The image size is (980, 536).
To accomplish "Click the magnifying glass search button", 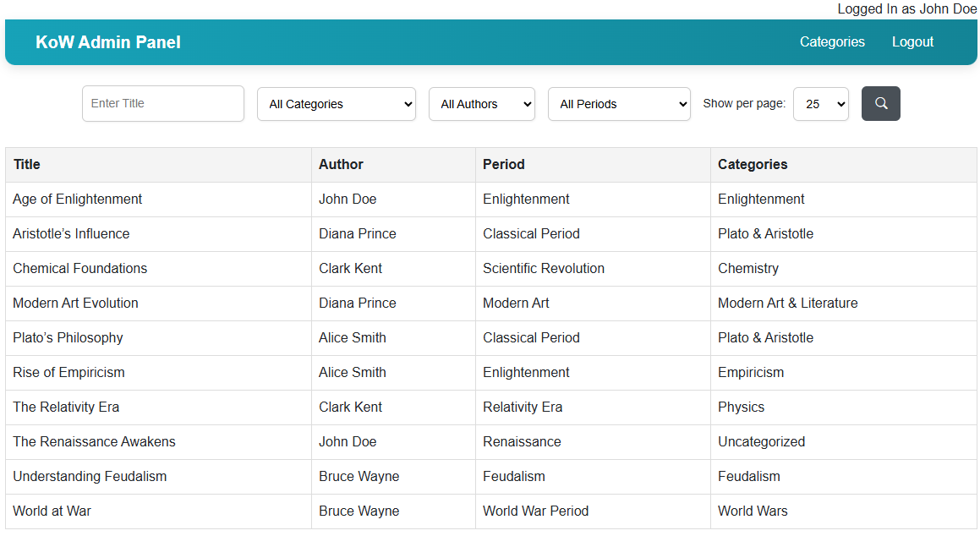I will coord(880,104).
